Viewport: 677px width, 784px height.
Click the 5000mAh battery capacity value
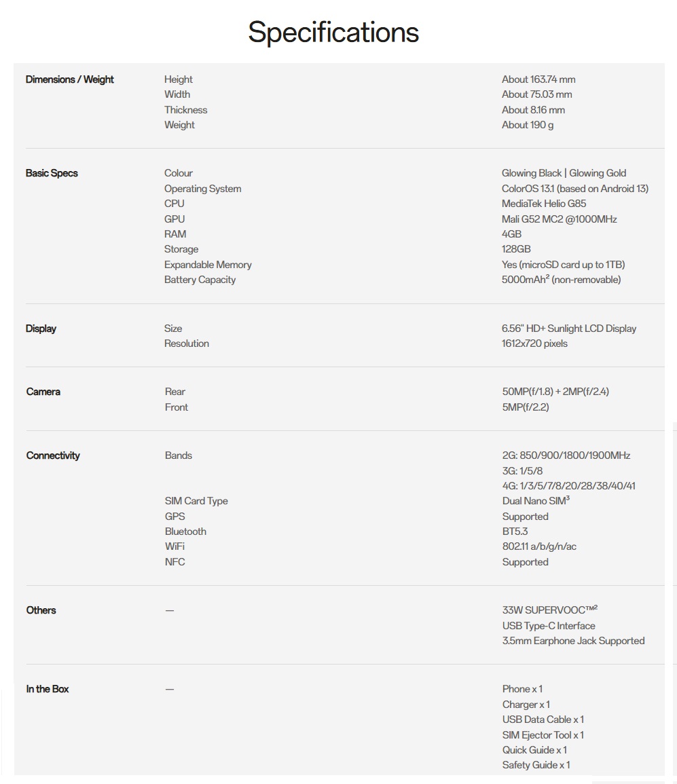coord(561,280)
